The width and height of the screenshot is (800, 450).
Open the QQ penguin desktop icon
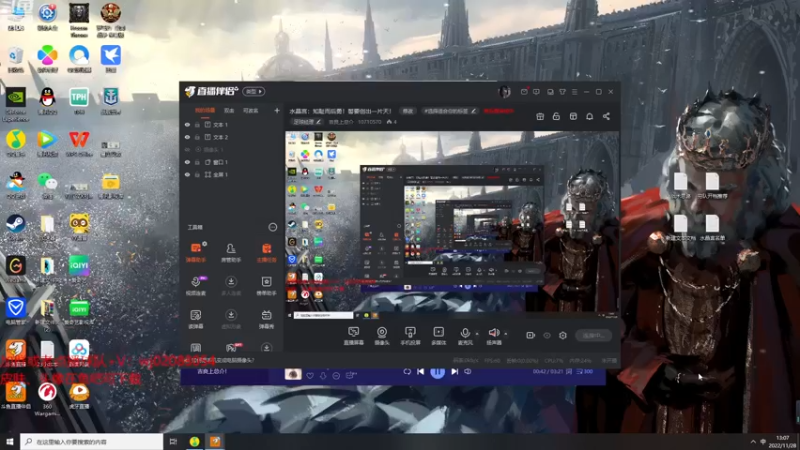47,101
